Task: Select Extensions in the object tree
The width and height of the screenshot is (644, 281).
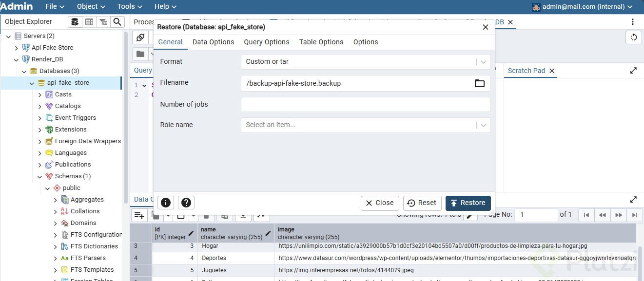Action: pos(71,130)
